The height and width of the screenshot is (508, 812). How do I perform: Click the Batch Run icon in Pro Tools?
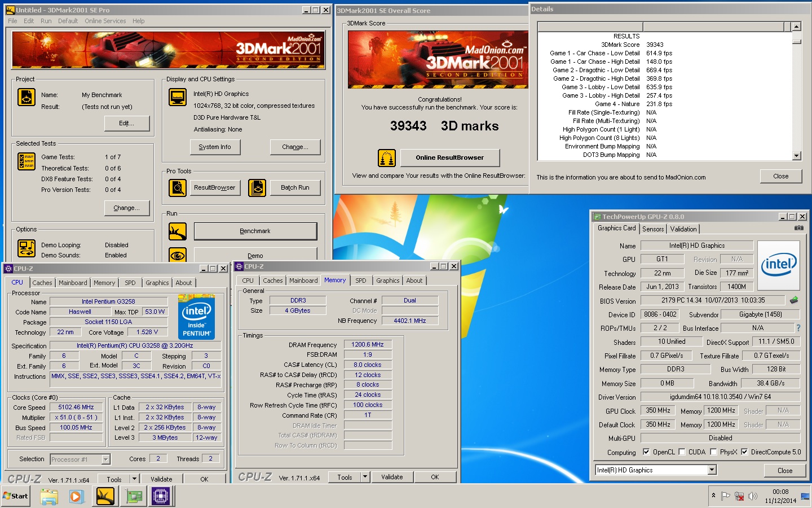pos(257,187)
